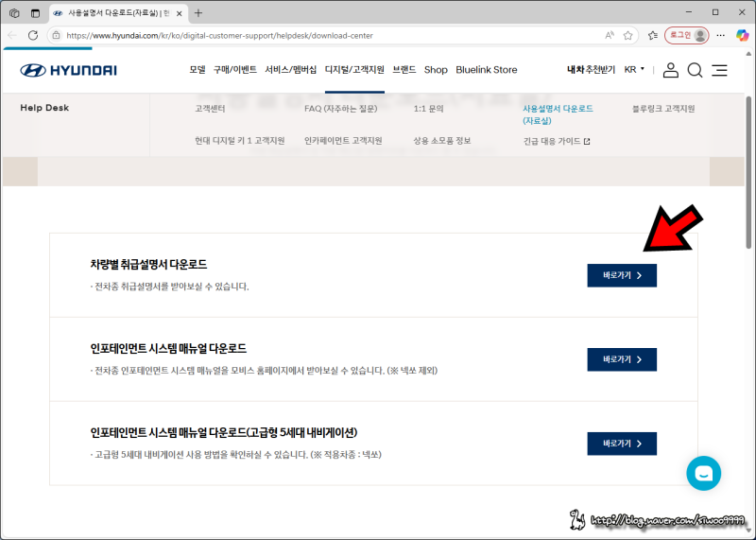Click the Hyundai logo
This screenshot has height=540, width=756.
(x=68, y=70)
